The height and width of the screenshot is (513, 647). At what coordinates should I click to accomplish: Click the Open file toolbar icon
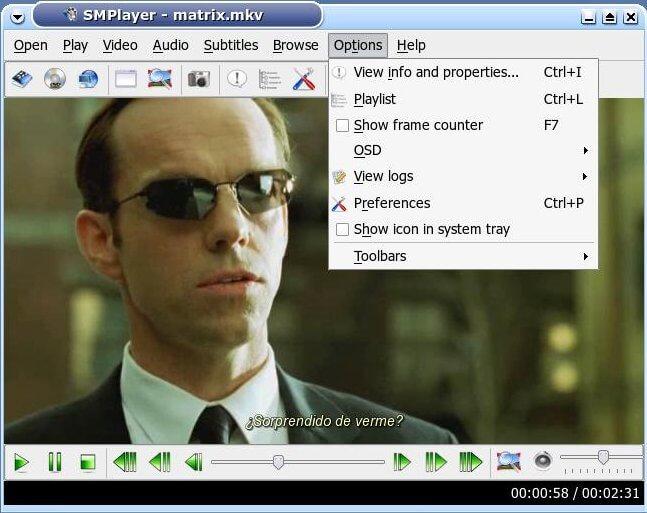point(22,78)
